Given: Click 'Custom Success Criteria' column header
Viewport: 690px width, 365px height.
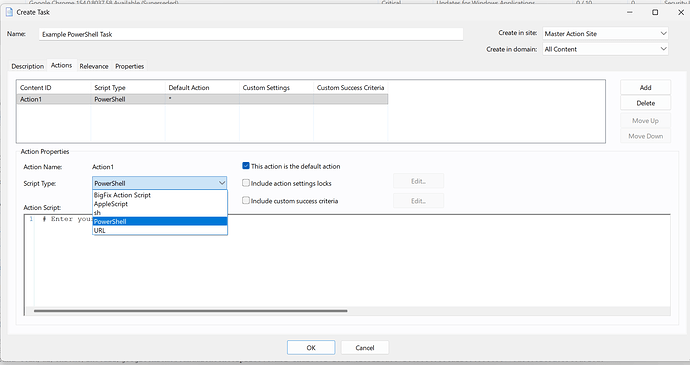Looking at the screenshot, I should [351, 88].
